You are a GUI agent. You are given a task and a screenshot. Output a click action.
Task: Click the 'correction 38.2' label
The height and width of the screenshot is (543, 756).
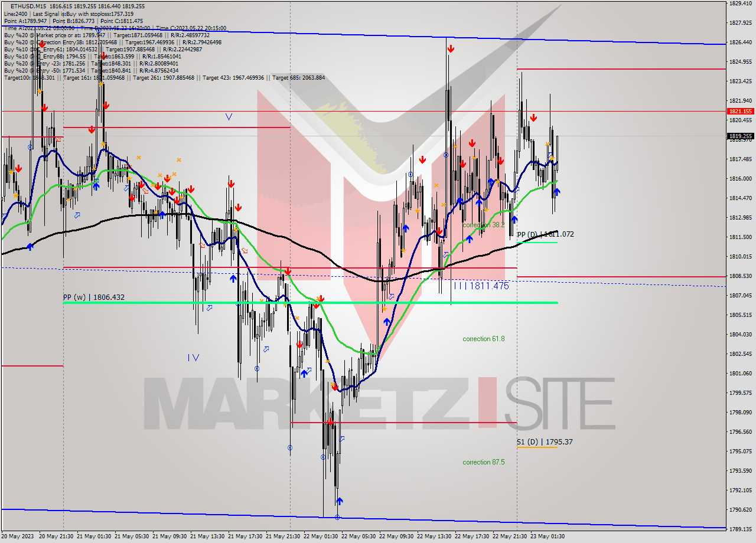click(x=483, y=225)
